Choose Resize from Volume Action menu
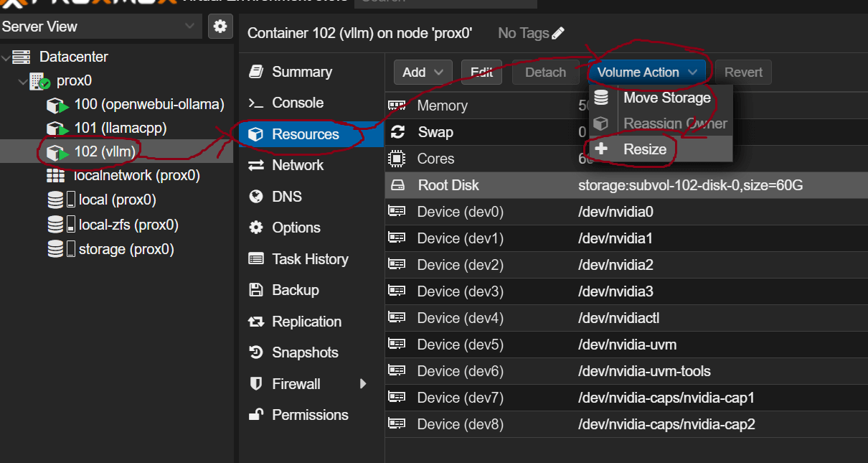Screen dimensions: 868x463 coord(644,149)
